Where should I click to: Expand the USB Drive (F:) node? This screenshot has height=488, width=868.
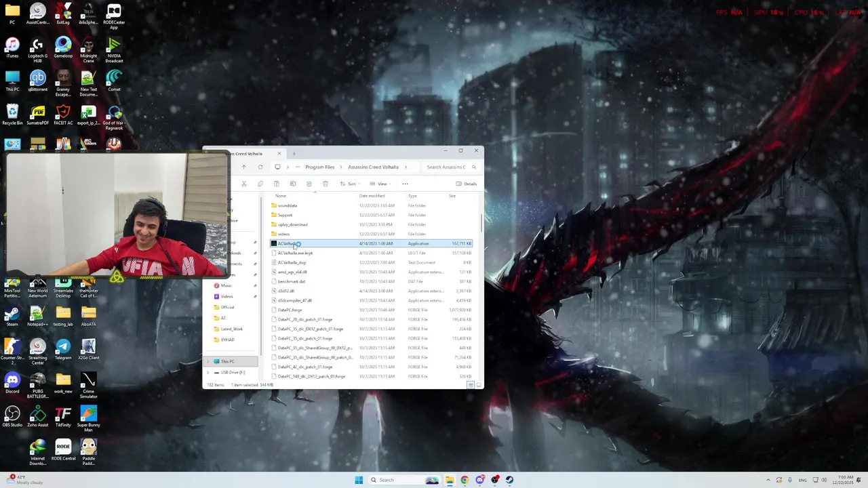[x=208, y=372]
